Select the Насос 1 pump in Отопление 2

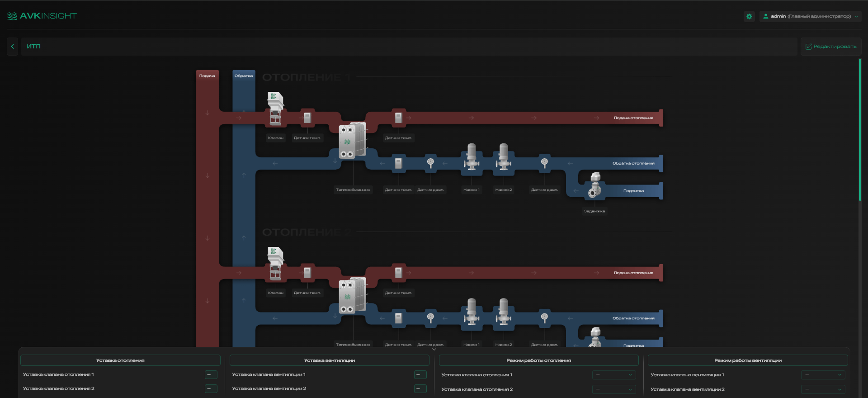pyautogui.click(x=471, y=312)
